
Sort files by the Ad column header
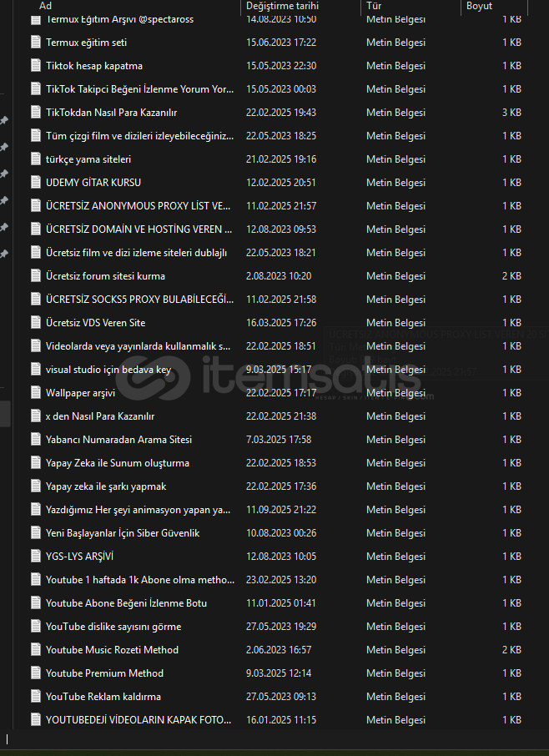pyautogui.click(x=45, y=6)
